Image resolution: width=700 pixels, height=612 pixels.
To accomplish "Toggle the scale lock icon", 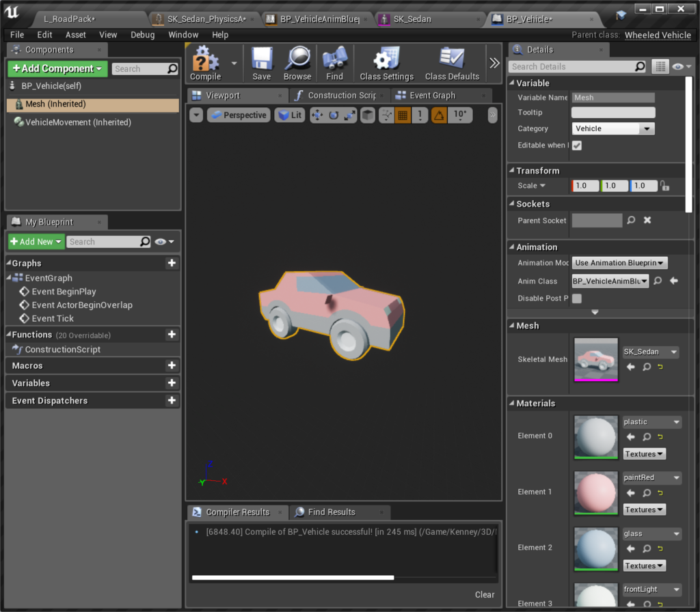I will pos(664,186).
